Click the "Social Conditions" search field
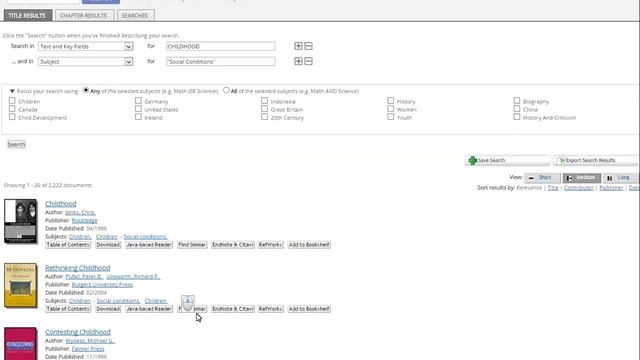 [x=220, y=62]
